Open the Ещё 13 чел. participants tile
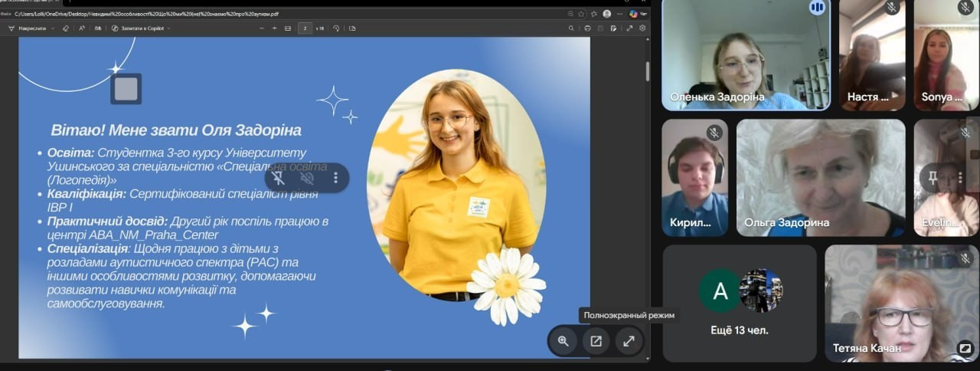Viewport: 980px width, 371px height. point(739,303)
